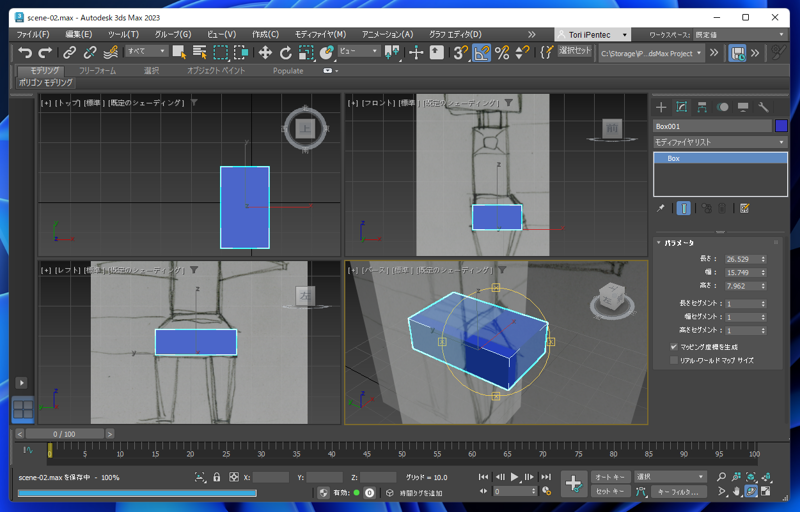Viewport: 800px width, 512px height.
Task: Open the ファイル(F) menu
Action: 33,34
